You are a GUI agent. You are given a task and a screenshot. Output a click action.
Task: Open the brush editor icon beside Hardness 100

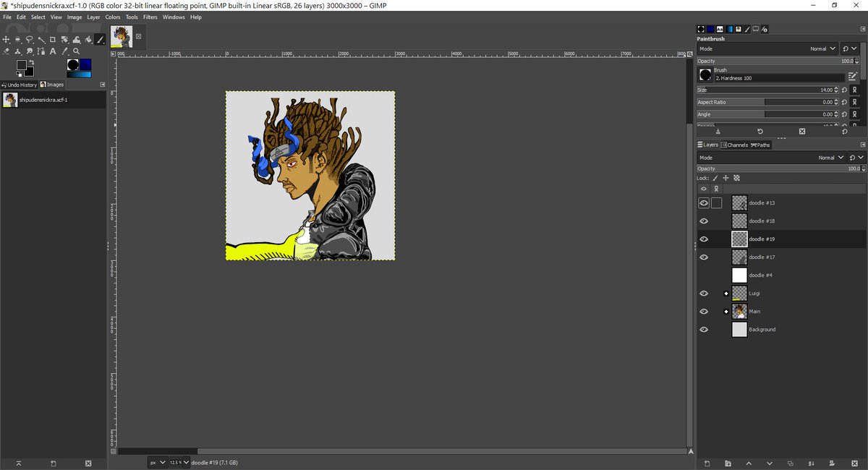pos(853,76)
